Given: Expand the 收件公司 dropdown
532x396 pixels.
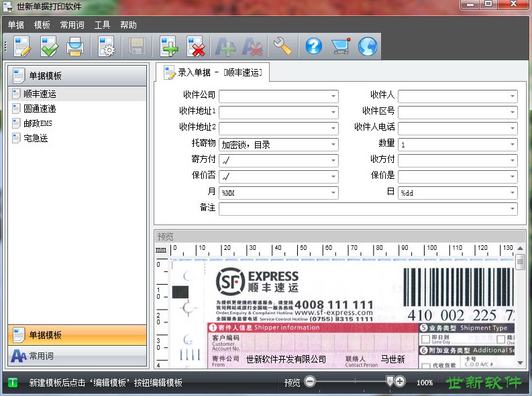Looking at the screenshot, I should pyautogui.click(x=333, y=96).
